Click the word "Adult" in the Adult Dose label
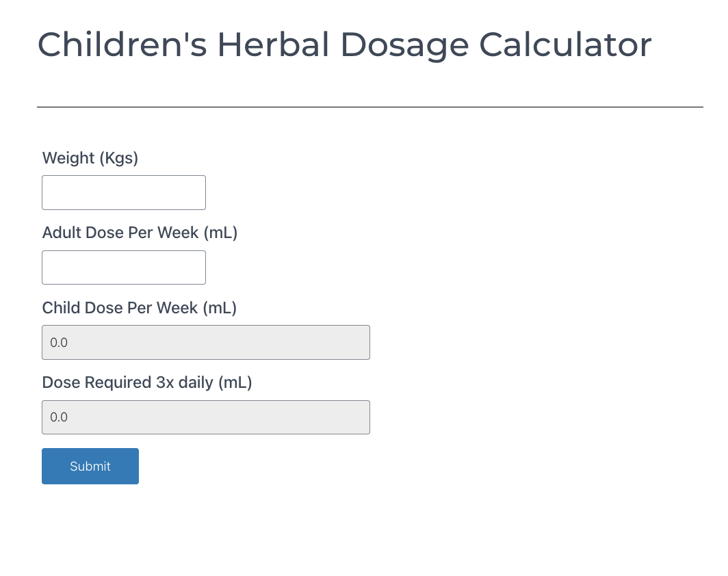This screenshot has width=728, height=576. tap(62, 233)
